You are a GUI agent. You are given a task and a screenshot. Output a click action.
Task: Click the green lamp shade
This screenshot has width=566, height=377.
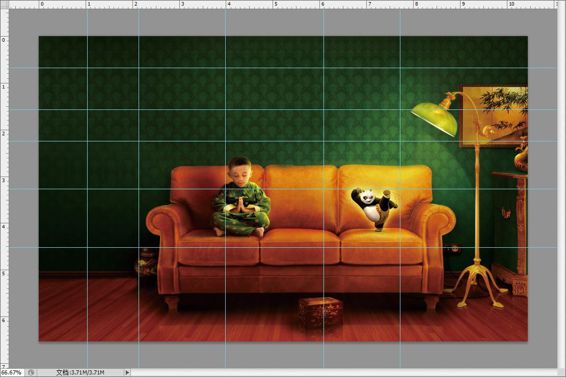[435, 118]
